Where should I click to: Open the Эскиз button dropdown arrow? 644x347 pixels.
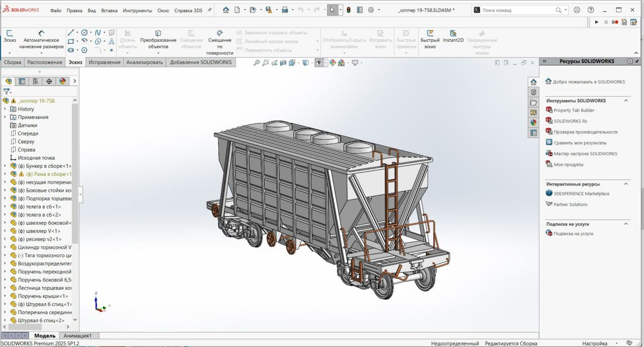10,53
